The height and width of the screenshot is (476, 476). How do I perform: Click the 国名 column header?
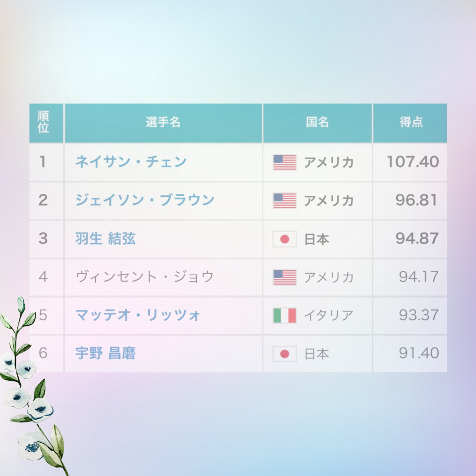coord(317,123)
